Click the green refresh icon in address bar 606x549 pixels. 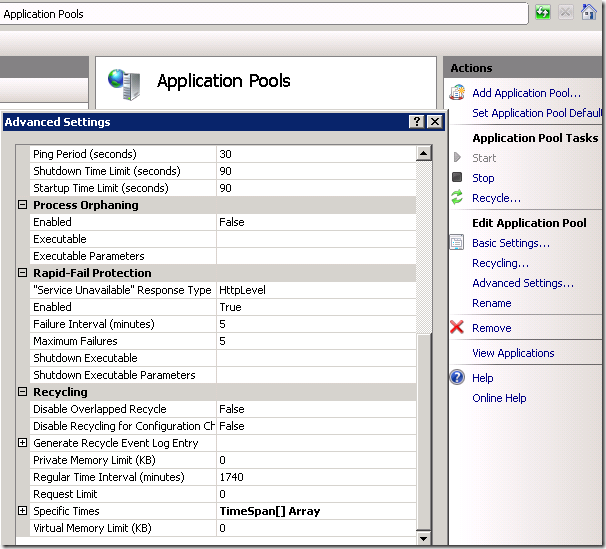pyautogui.click(x=543, y=13)
